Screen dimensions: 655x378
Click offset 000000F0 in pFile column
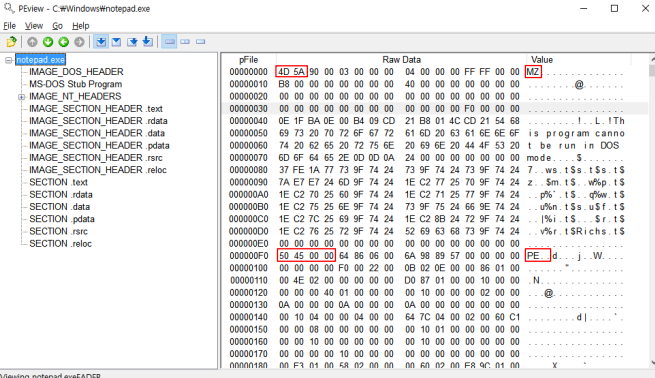(248, 256)
